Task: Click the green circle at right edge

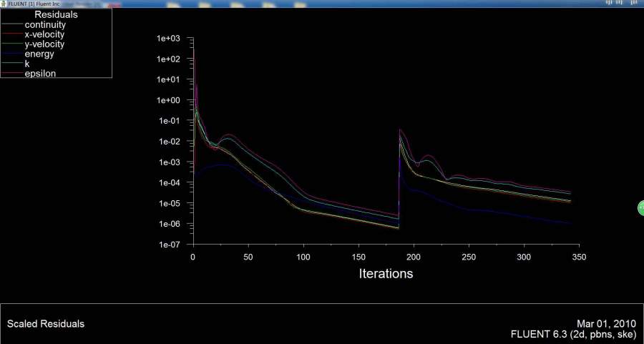Action: (x=640, y=208)
